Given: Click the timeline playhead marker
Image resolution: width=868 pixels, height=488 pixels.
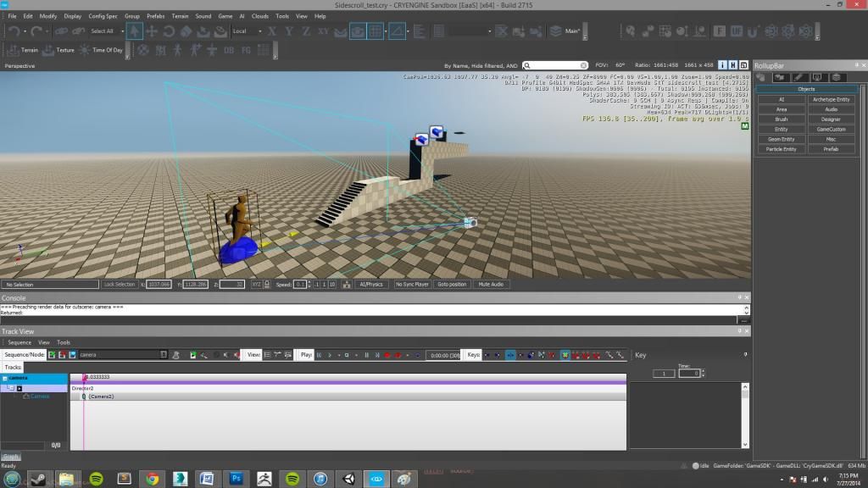Looking at the screenshot, I should pyautogui.click(x=84, y=377).
